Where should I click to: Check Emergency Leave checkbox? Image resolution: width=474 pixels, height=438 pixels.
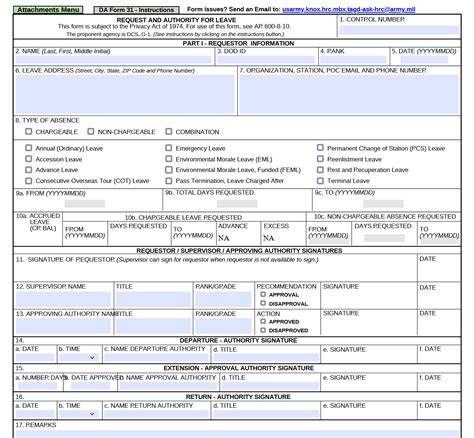(169, 148)
